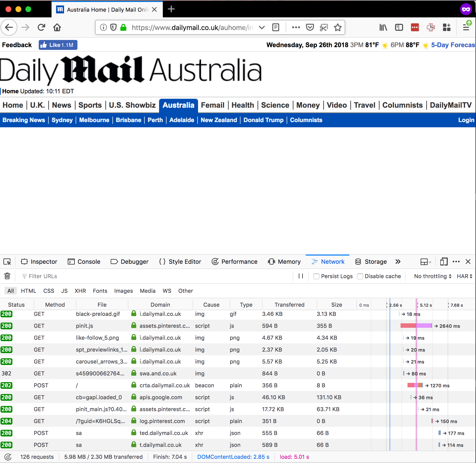The image size is (476, 463).
Task: Open the Library bookshelf icon
Action: 383,27
